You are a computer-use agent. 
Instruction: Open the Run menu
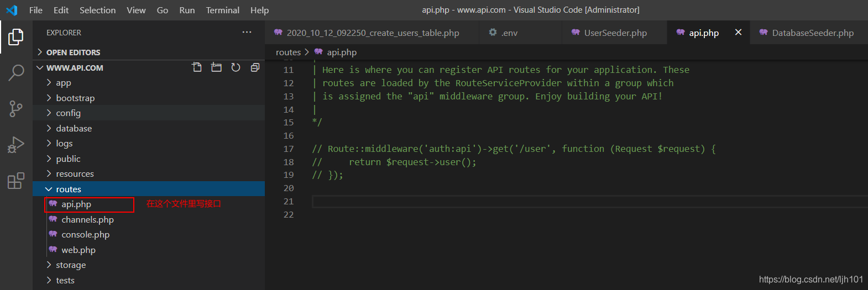click(x=187, y=10)
